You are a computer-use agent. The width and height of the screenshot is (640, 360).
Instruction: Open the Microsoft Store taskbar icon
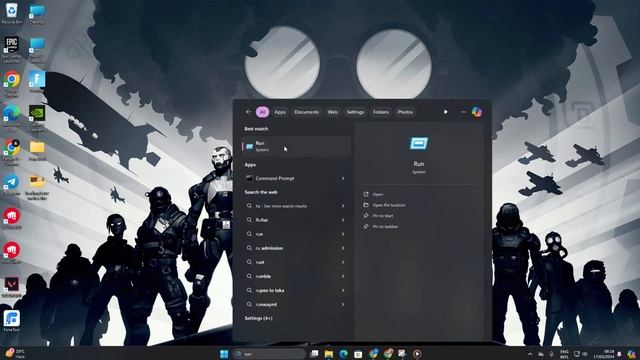(358, 354)
